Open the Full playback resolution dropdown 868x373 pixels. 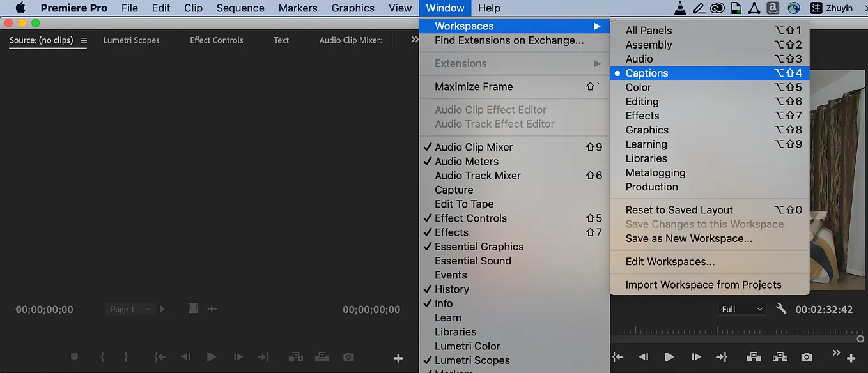point(741,309)
